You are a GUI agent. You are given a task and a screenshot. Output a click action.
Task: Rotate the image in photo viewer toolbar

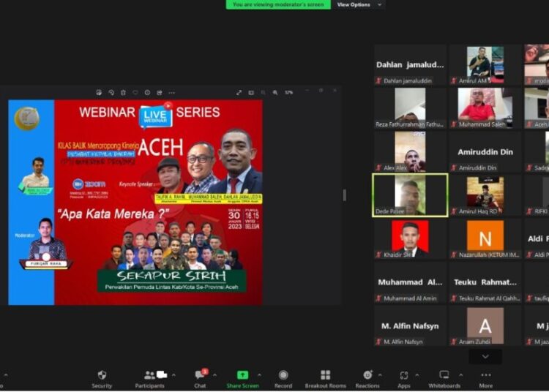click(x=111, y=92)
